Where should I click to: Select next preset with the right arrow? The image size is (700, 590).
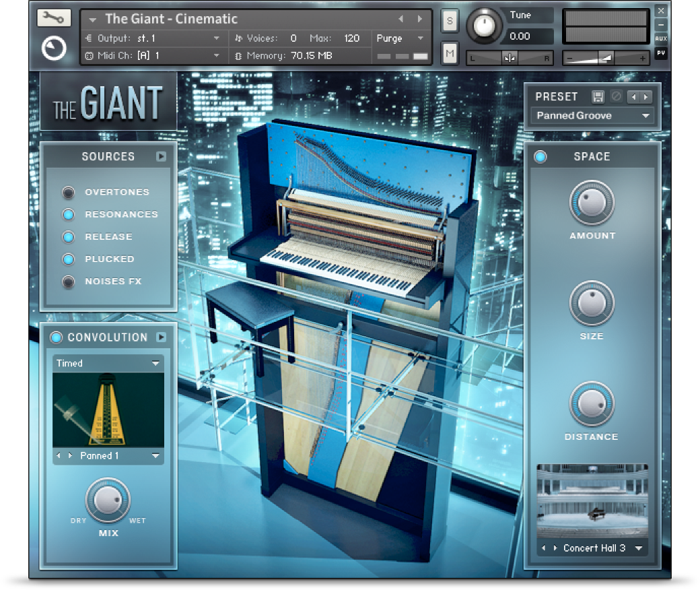645,96
